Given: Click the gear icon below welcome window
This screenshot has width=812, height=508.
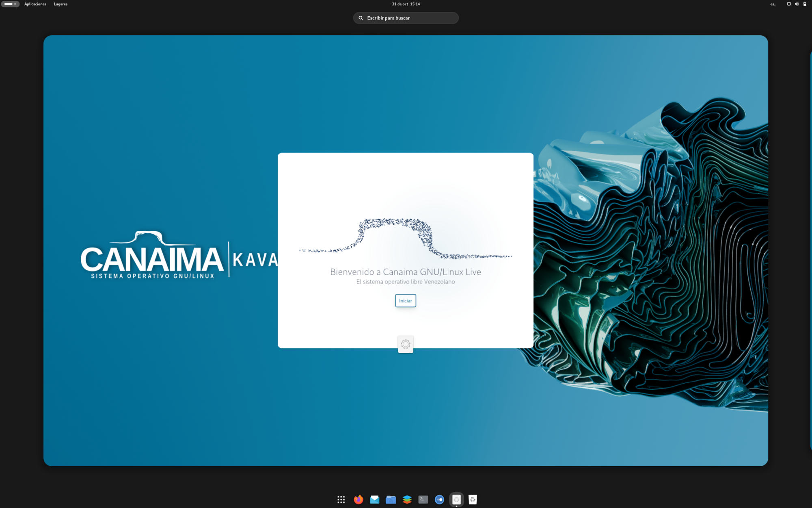Looking at the screenshot, I should (x=406, y=344).
